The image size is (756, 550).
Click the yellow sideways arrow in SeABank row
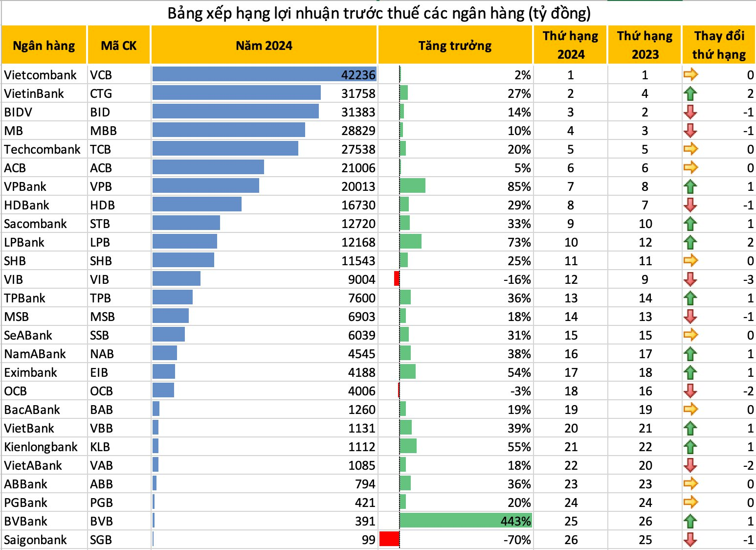coord(690,335)
